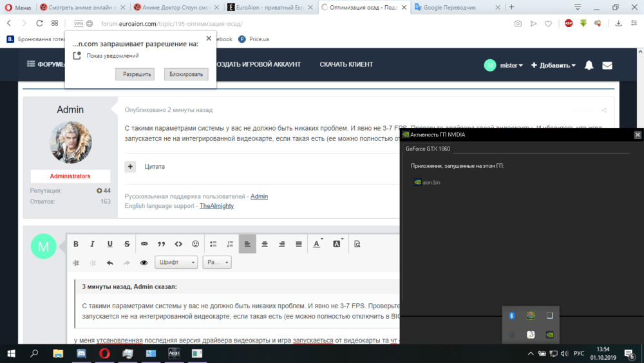Open forum notifications bell
644x363 pixels.
point(589,65)
